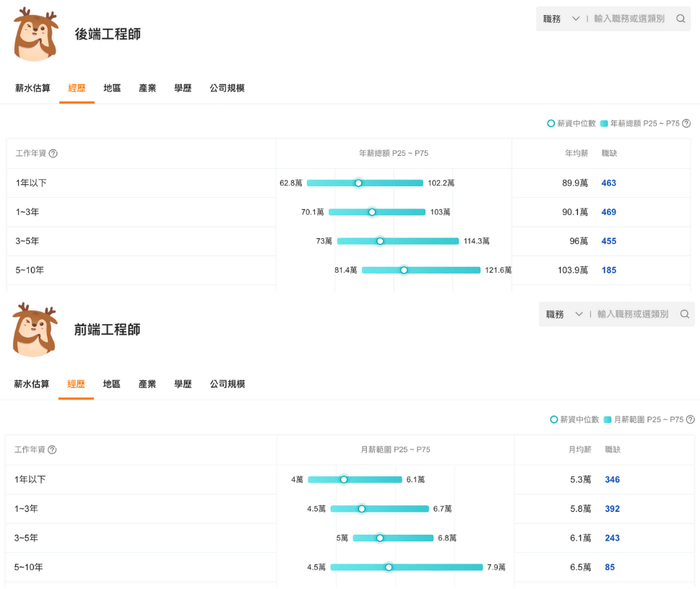Click the median marker on the 1年以下 salary bar
Image resolution: width=700 pixels, height=589 pixels.
[358, 183]
